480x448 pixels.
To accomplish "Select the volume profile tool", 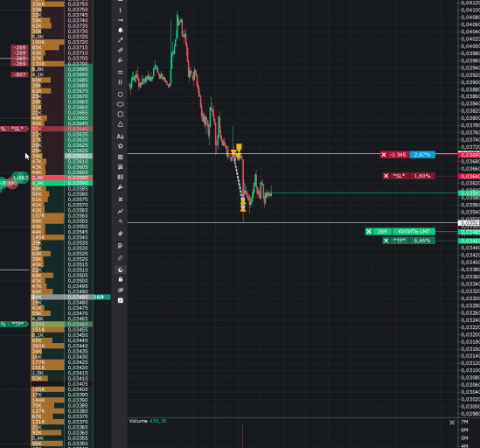I will point(121,246).
